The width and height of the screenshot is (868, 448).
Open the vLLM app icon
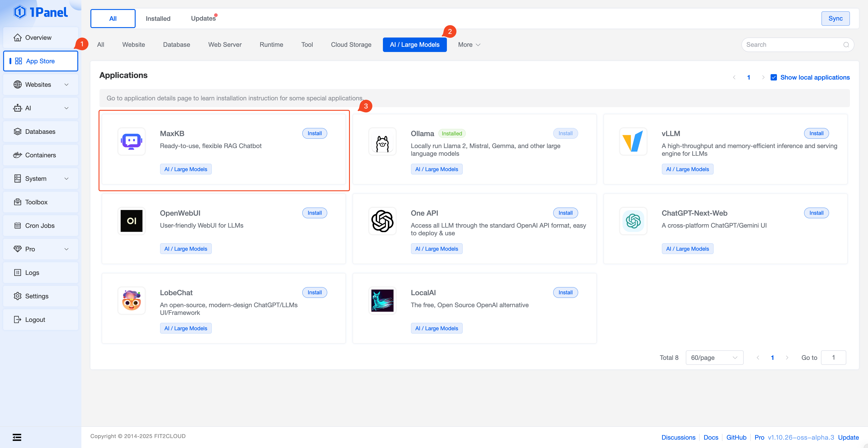pos(633,141)
